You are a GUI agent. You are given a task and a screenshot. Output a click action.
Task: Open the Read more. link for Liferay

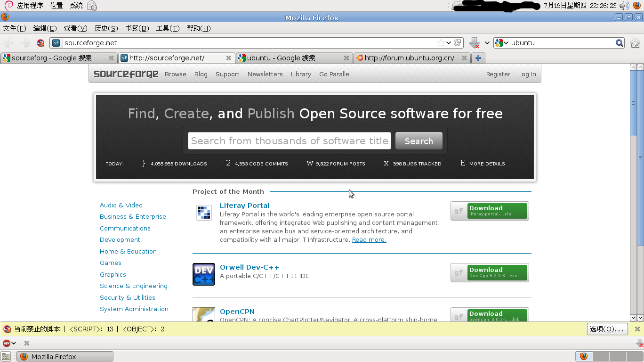[x=369, y=240]
